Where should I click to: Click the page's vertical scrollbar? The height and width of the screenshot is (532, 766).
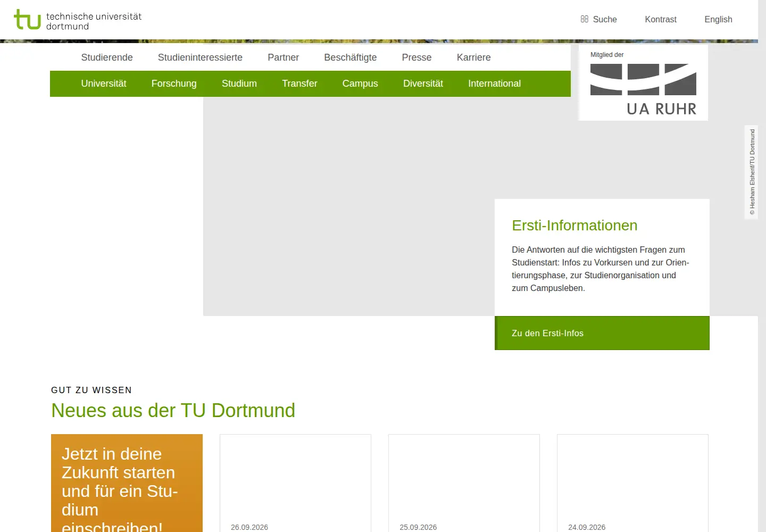point(762,266)
